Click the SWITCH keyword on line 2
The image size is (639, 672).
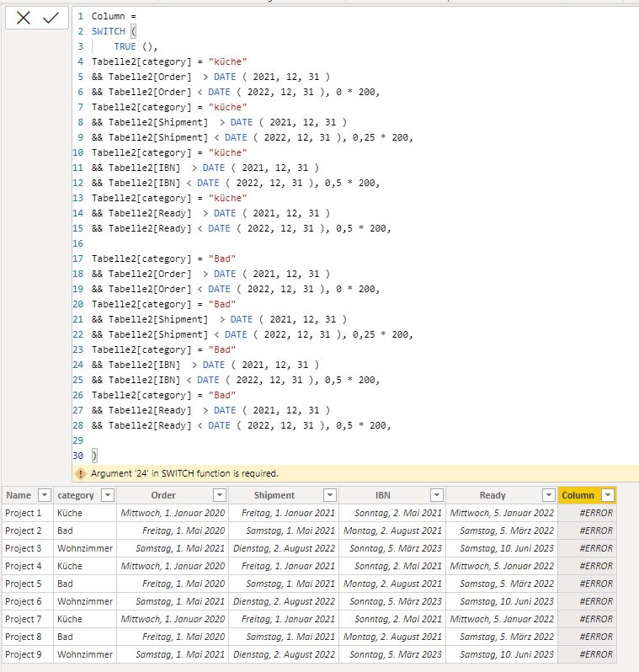109,31
